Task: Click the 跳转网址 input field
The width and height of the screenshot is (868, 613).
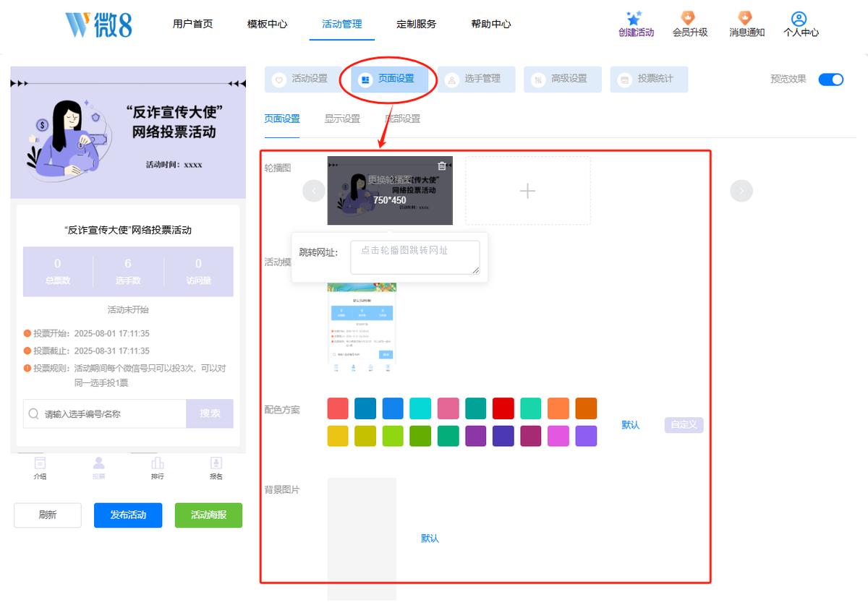Action: [415, 257]
